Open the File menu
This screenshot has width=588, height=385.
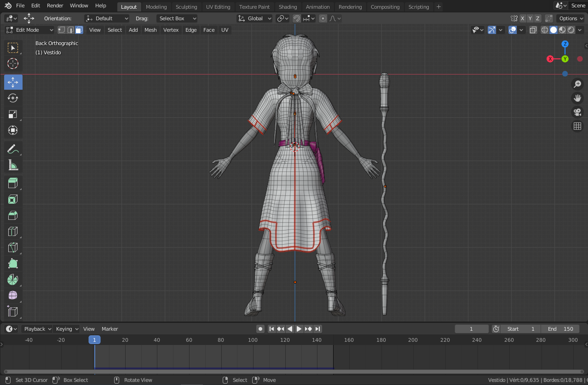coord(20,6)
